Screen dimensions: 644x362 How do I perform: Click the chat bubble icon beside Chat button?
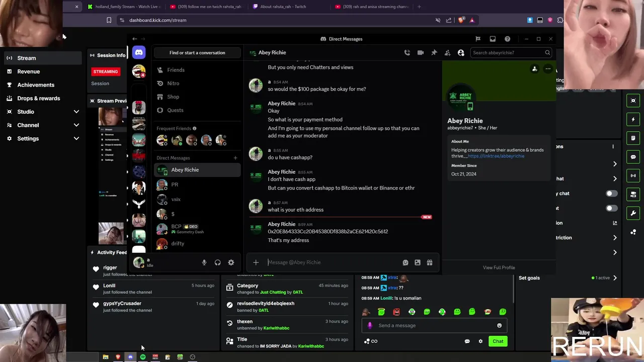tap(467, 341)
